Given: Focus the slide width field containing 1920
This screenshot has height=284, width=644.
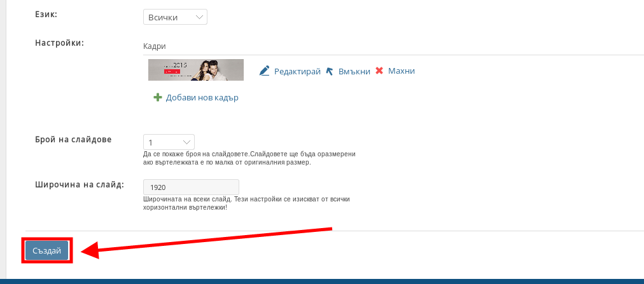Looking at the screenshot, I should point(191,187).
